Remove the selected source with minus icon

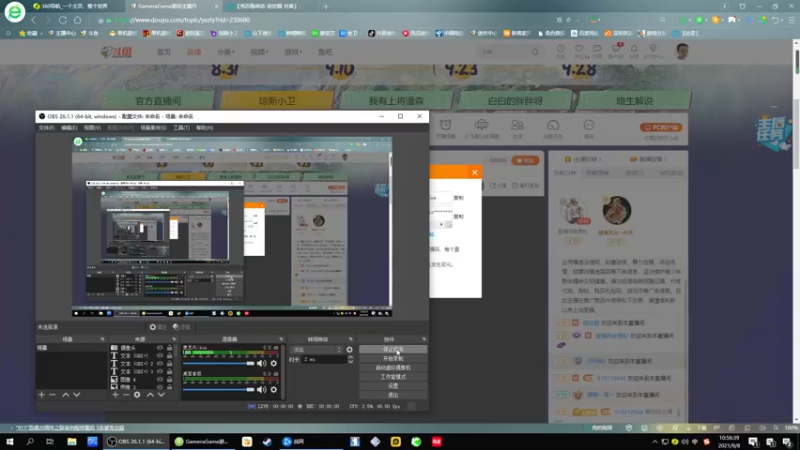(126, 394)
